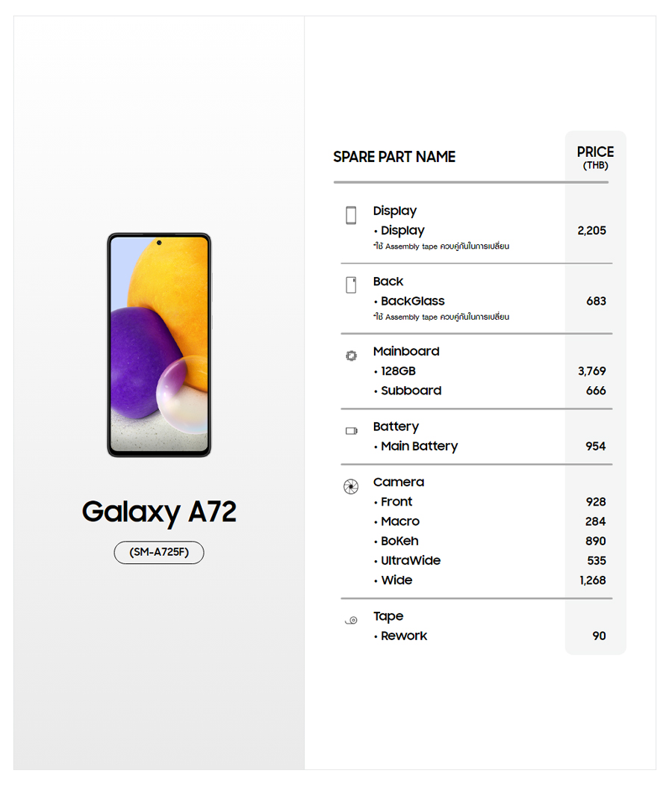Image resolution: width=672 pixels, height=794 pixels.
Task: Click the Battery category icon
Action: pos(351,431)
